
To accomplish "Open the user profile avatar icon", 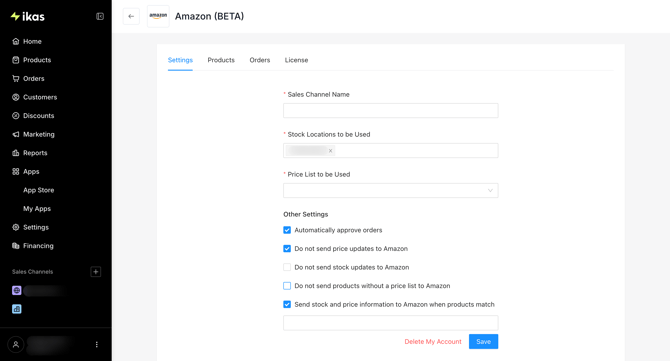I will (16, 344).
